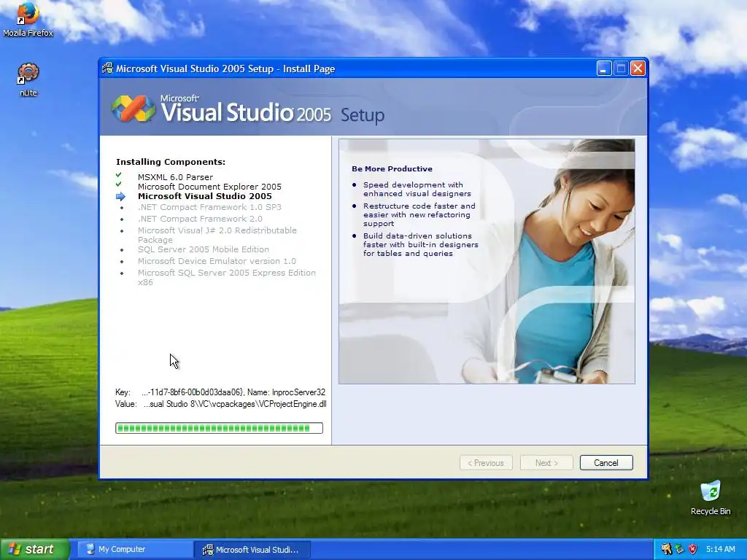Click the red security shield tray icon
The height and width of the screenshot is (560, 747).
pyautogui.click(x=693, y=549)
